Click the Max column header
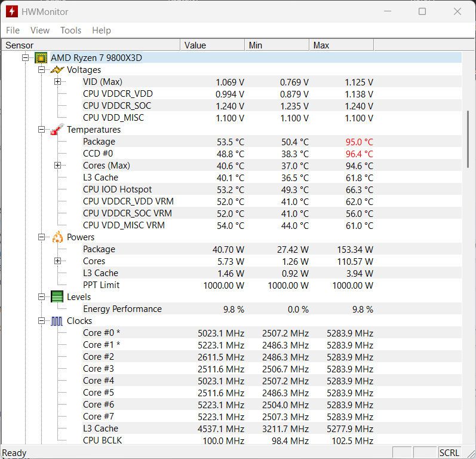 (x=340, y=45)
